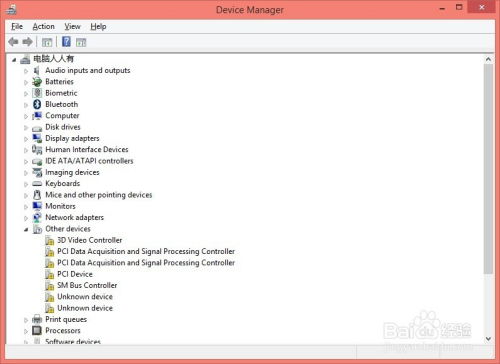Click the Mice and other pointing devices icon
The width and height of the screenshot is (500, 364).
(37, 195)
